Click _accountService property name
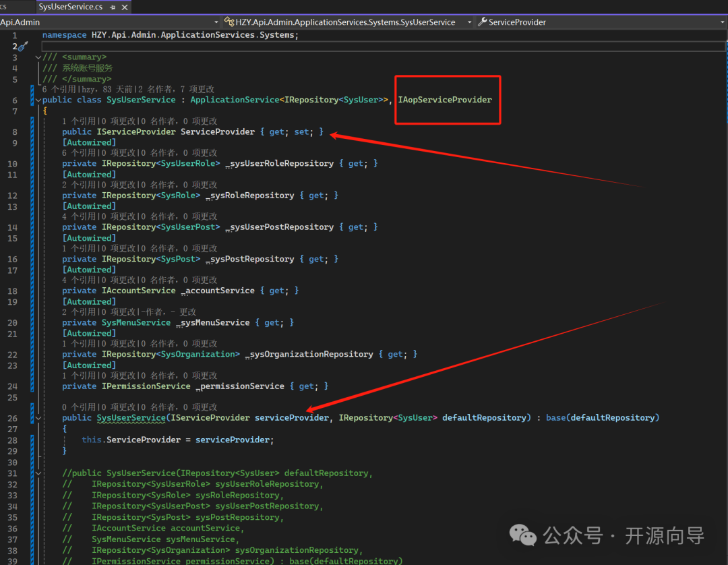This screenshot has height=565, width=728. pyautogui.click(x=218, y=291)
